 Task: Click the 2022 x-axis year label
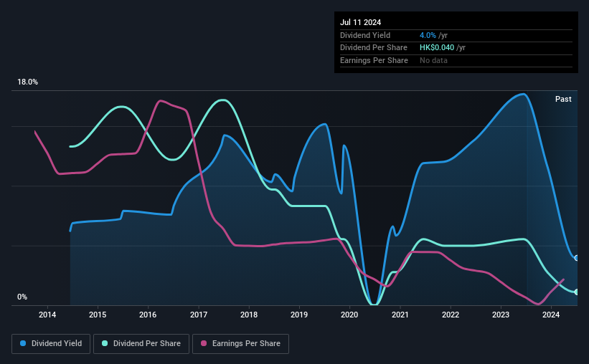tap(451, 315)
